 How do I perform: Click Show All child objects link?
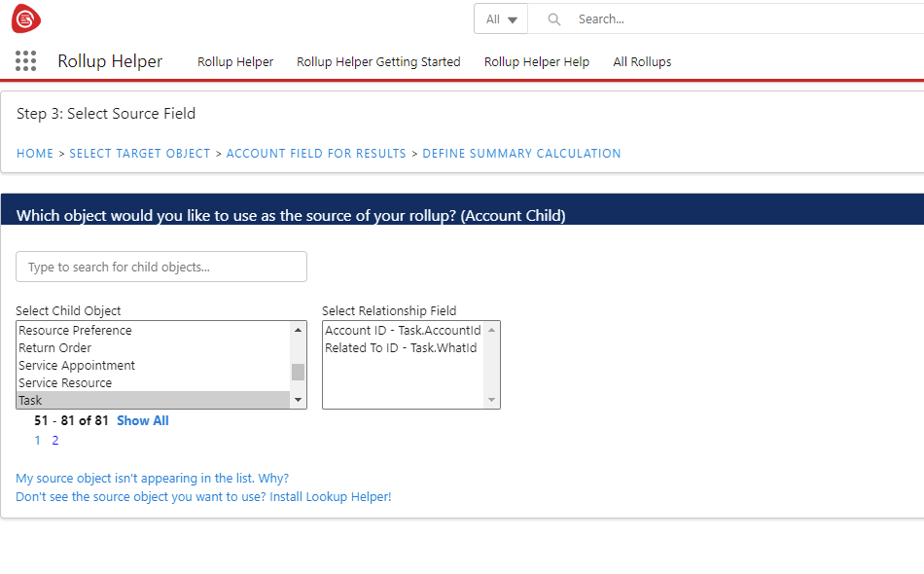click(143, 421)
